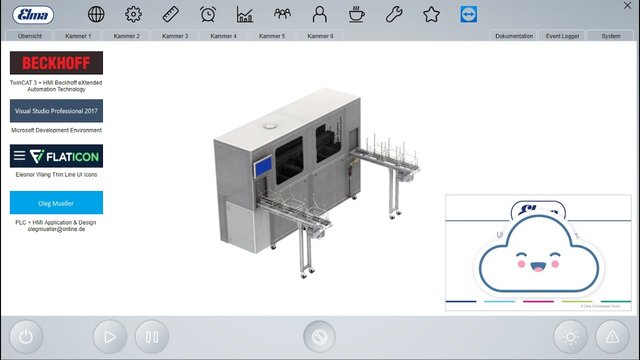Screen dimensions: 640x360
Task: Click the Oleg Mueller blue button
Action: (x=56, y=203)
